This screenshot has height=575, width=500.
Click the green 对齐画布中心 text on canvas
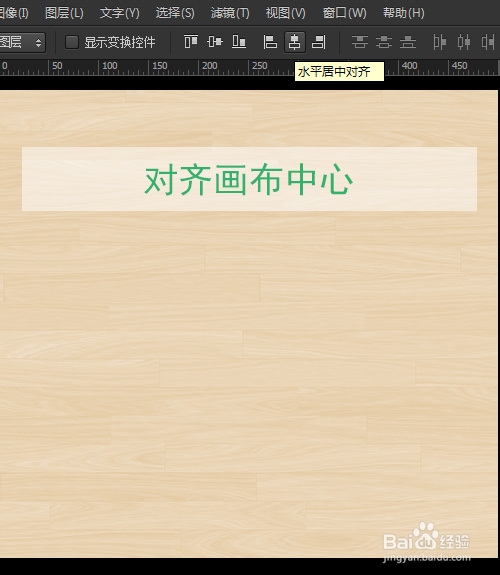[x=249, y=180]
